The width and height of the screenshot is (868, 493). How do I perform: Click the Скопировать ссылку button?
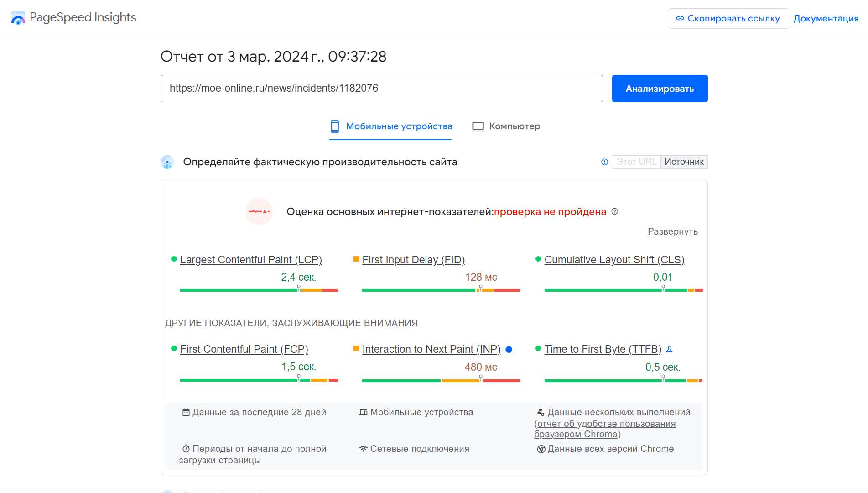[x=728, y=19]
